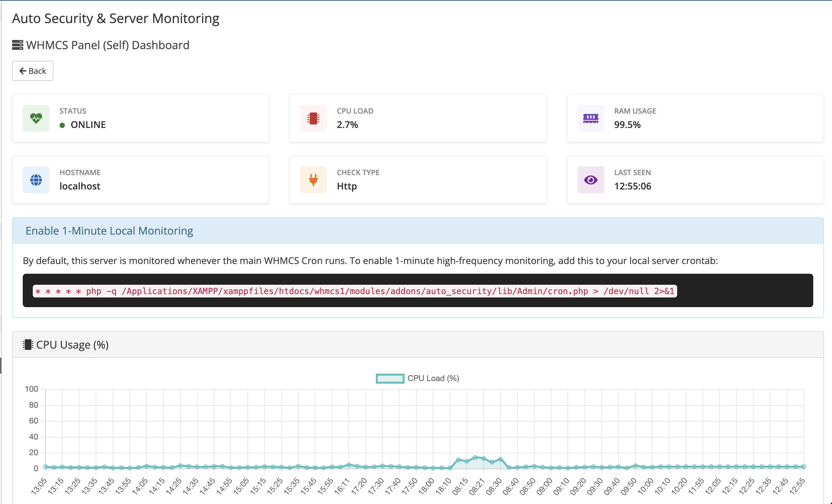Click the Auto Security & Server Monitoring title
Image resolution: width=832 pixels, height=504 pixels.
pyautogui.click(x=116, y=18)
